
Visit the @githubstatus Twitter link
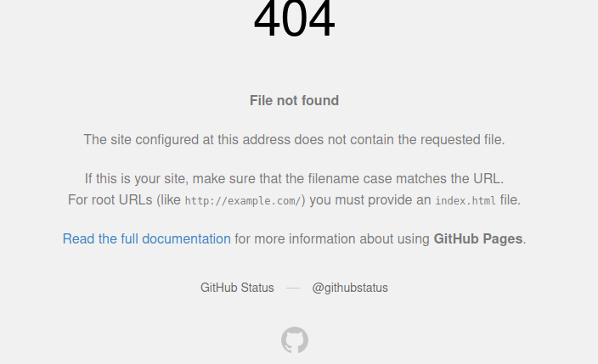[350, 288]
